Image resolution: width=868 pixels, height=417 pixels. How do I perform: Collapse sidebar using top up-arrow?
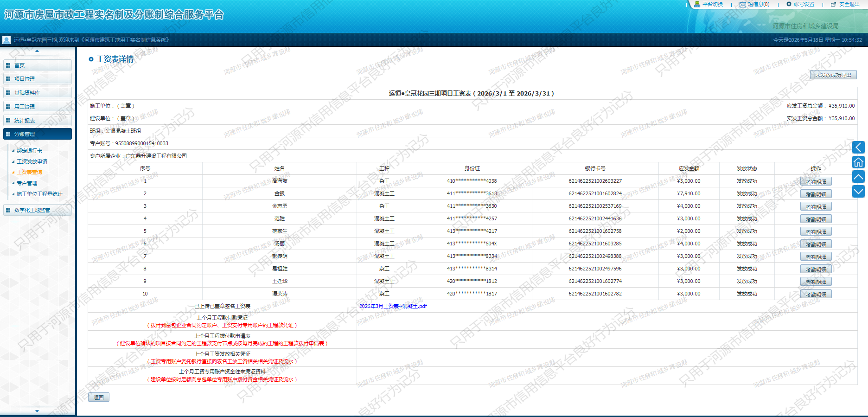click(37, 51)
